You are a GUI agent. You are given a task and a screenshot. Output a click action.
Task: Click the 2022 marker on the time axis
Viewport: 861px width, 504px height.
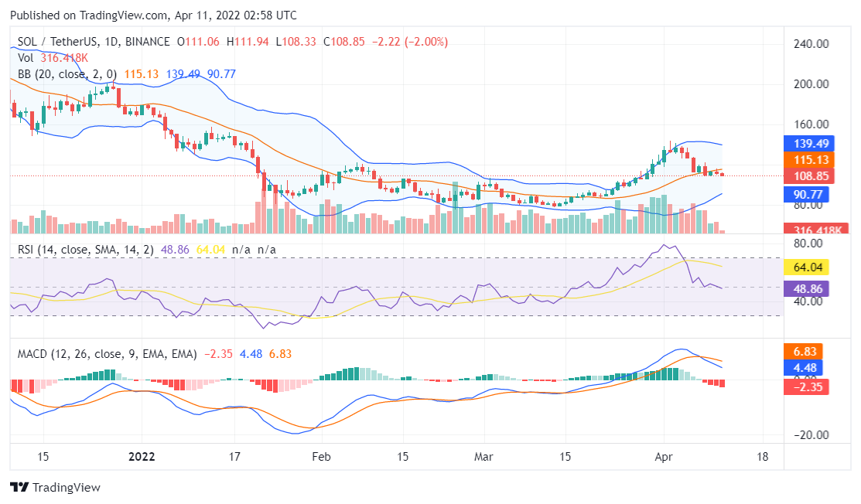coord(140,458)
